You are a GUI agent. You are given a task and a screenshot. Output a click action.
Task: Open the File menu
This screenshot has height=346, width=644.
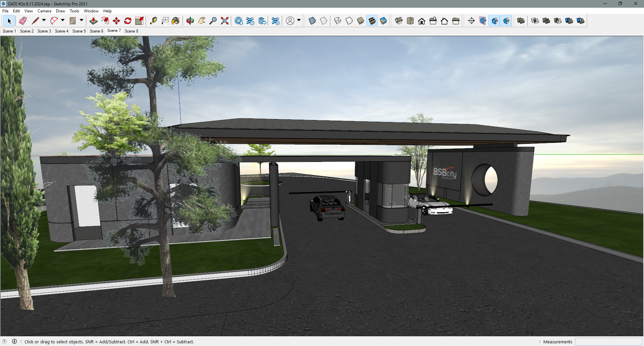tap(5, 11)
